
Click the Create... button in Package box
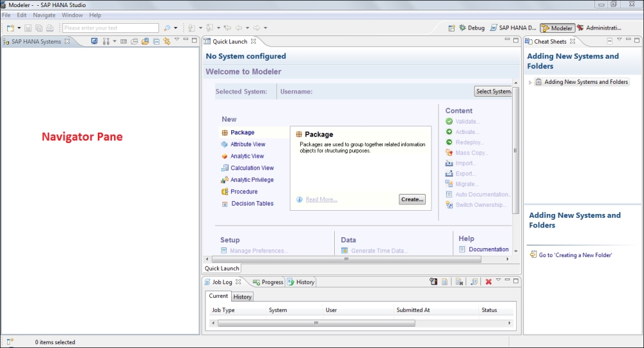pos(412,199)
